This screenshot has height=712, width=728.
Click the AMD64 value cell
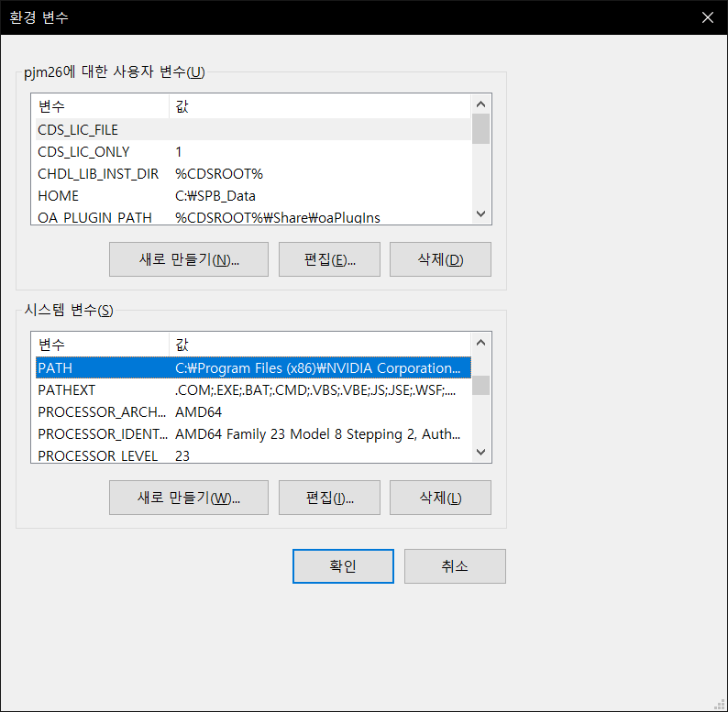point(198,411)
